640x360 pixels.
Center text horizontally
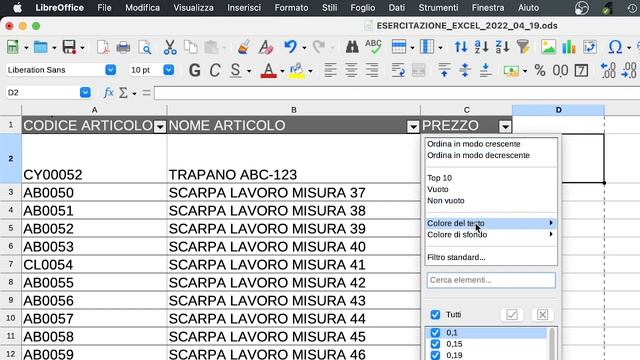click(351, 71)
